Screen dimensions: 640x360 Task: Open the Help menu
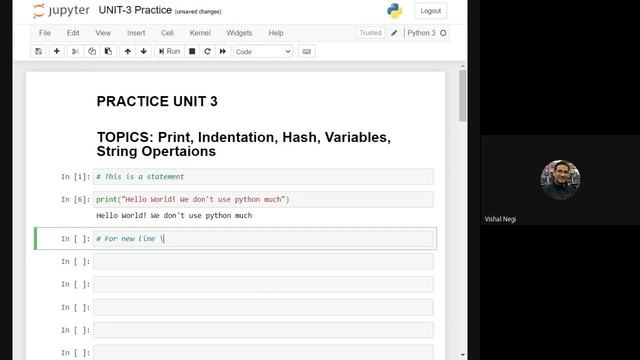click(x=276, y=33)
